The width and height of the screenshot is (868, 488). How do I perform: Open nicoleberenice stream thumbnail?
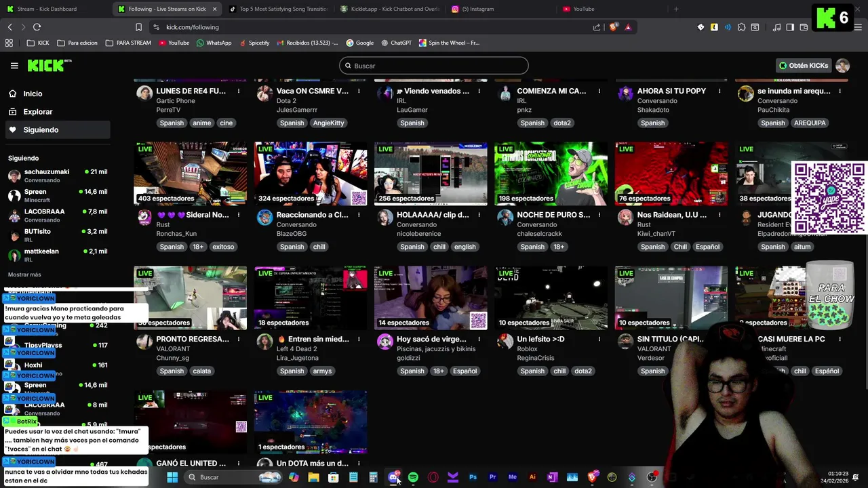[x=431, y=174]
